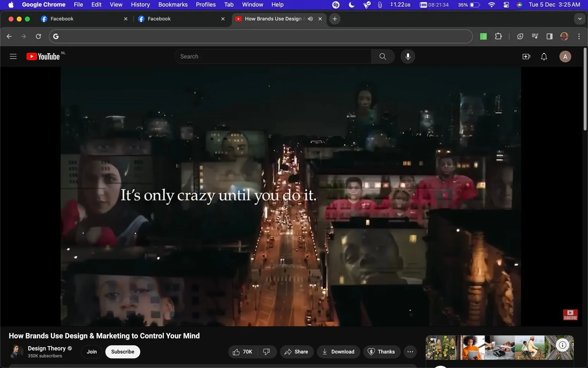Focus the YouTube search field
This screenshot has width=588, height=368.
pyautogui.click(x=273, y=56)
